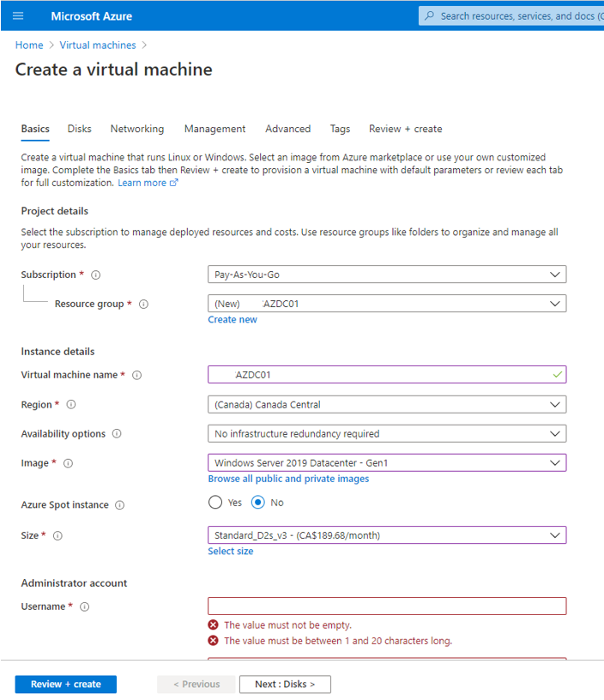Click the Image info icon
The image size is (604, 700).
(68, 463)
